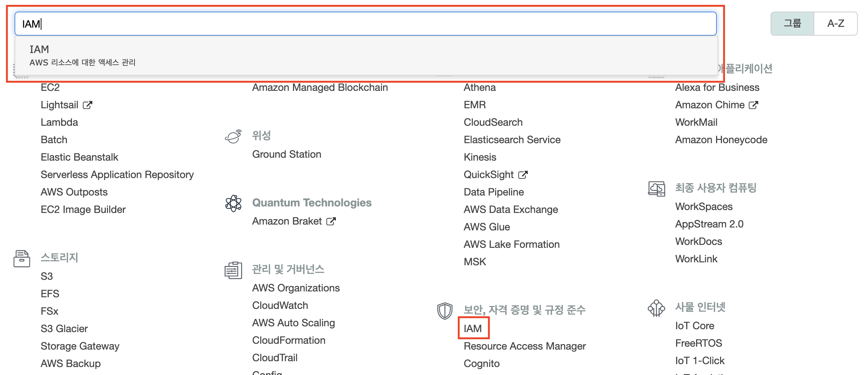Click the security shield icon next to 보안
Screen dimensions: 868x375
[444, 309]
